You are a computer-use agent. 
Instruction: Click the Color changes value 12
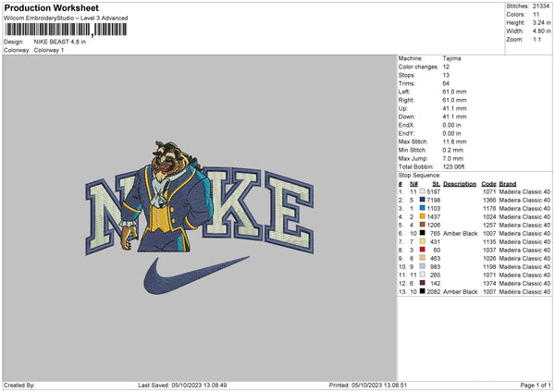point(446,67)
